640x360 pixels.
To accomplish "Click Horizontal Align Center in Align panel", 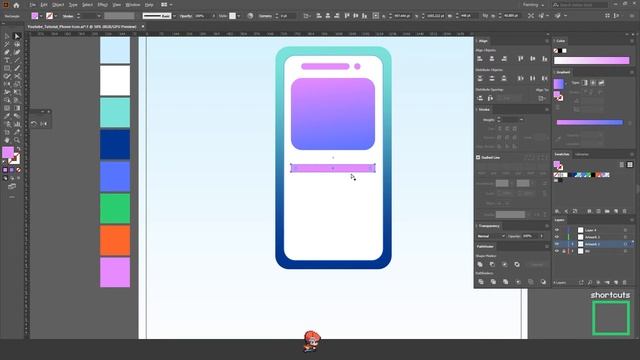I will 492,59.
